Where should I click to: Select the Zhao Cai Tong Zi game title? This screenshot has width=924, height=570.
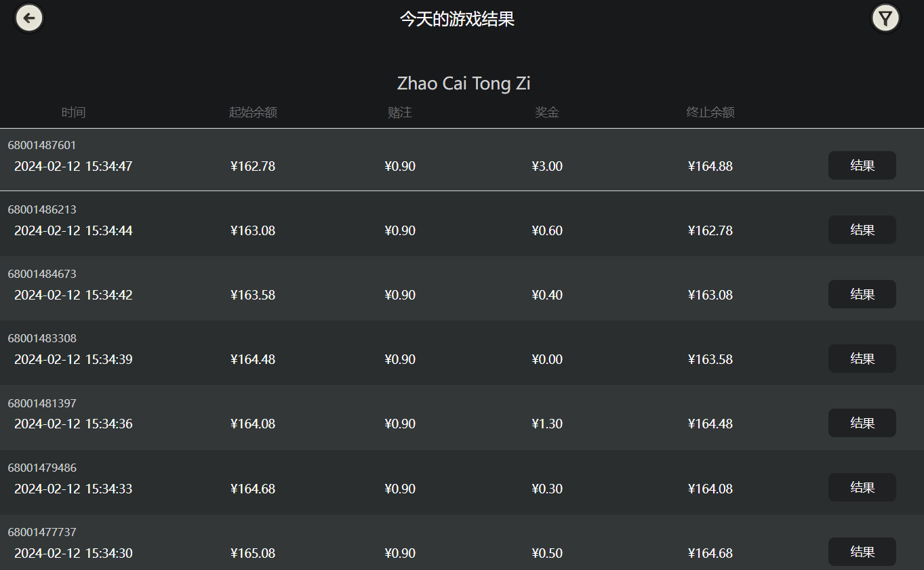pos(464,83)
